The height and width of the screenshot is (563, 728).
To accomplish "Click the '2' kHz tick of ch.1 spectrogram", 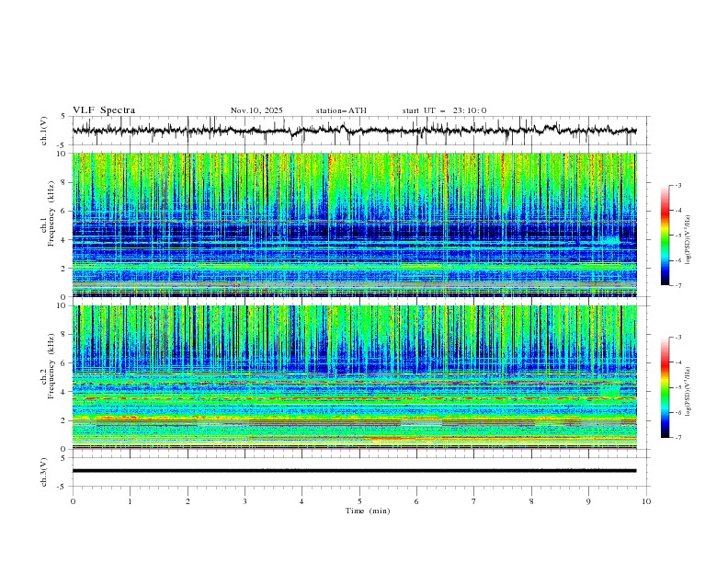I will pos(65,268).
